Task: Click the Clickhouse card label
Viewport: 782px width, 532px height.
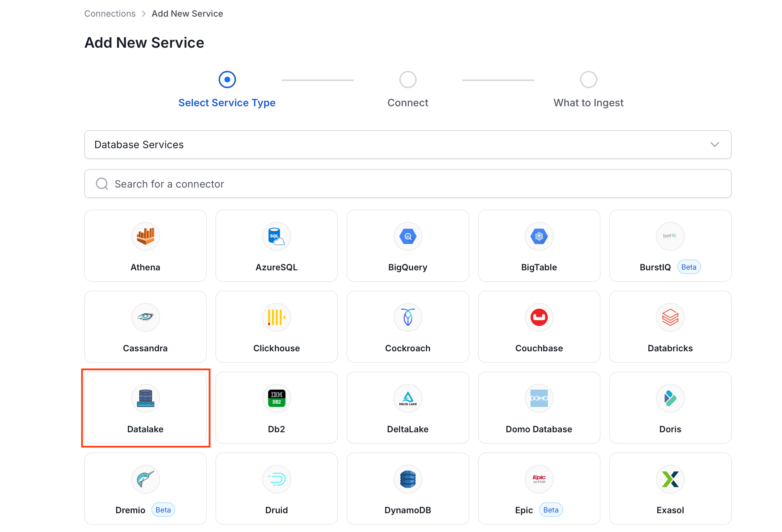Action: coord(276,348)
